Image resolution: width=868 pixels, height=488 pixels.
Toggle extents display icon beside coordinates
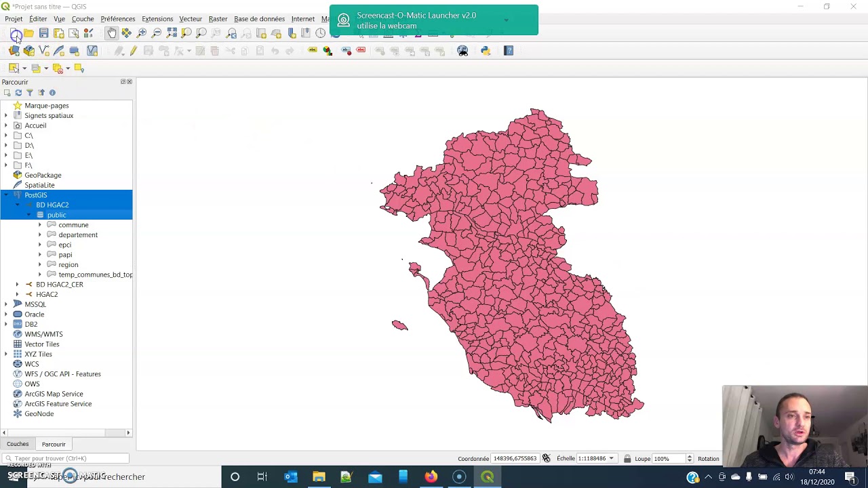[547, 459]
